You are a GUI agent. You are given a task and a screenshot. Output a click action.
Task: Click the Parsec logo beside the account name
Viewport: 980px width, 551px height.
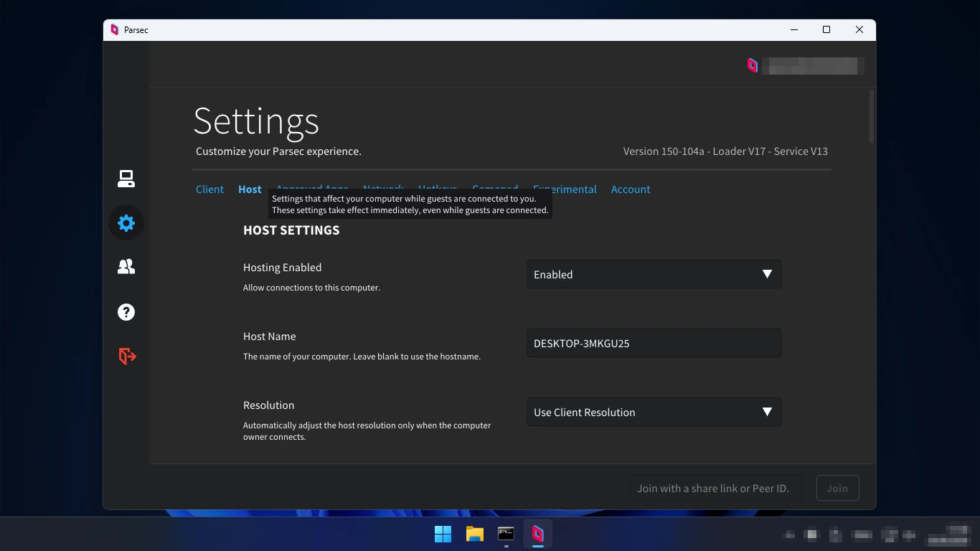coord(753,66)
